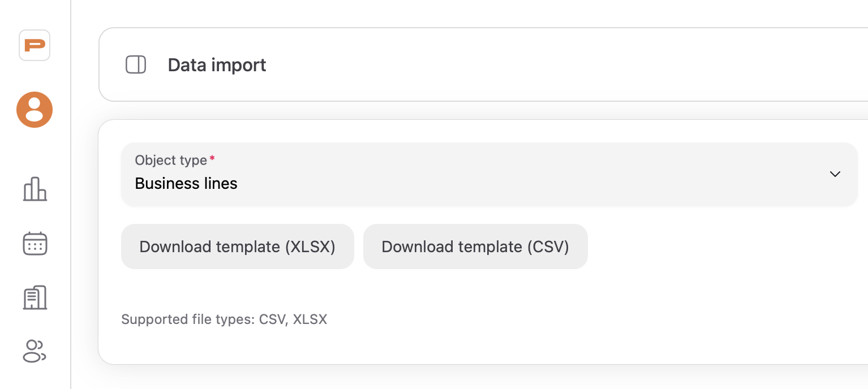Select the Object type label text
Image resolution: width=868 pixels, height=389 pixels.
(172, 160)
